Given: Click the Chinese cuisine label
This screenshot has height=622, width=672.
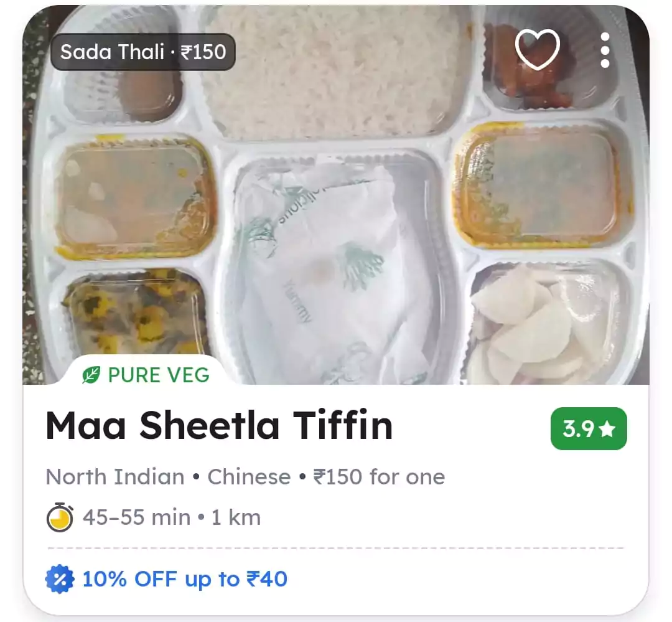Looking at the screenshot, I should [249, 477].
